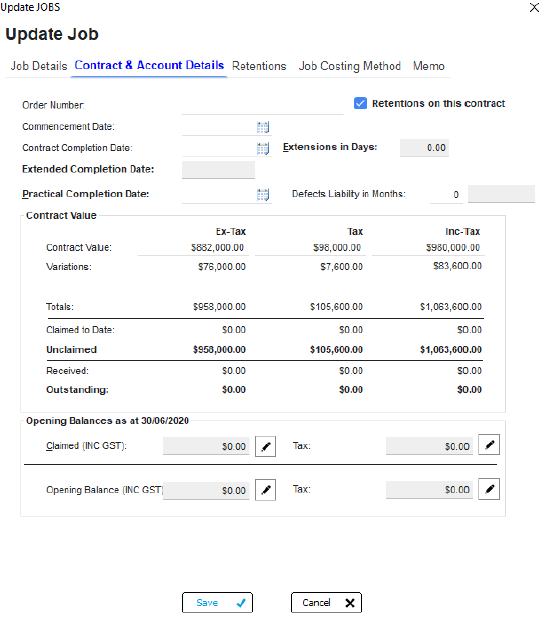The width and height of the screenshot is (546, 617).
Task: Open the Memo tab
Action: [x=429, y=66]
